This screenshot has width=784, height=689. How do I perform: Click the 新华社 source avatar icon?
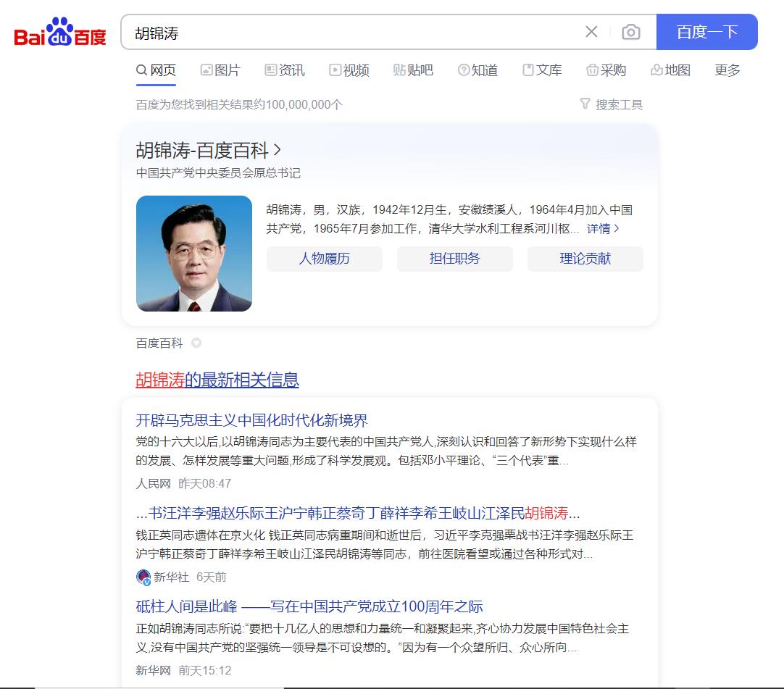[143, 577]
